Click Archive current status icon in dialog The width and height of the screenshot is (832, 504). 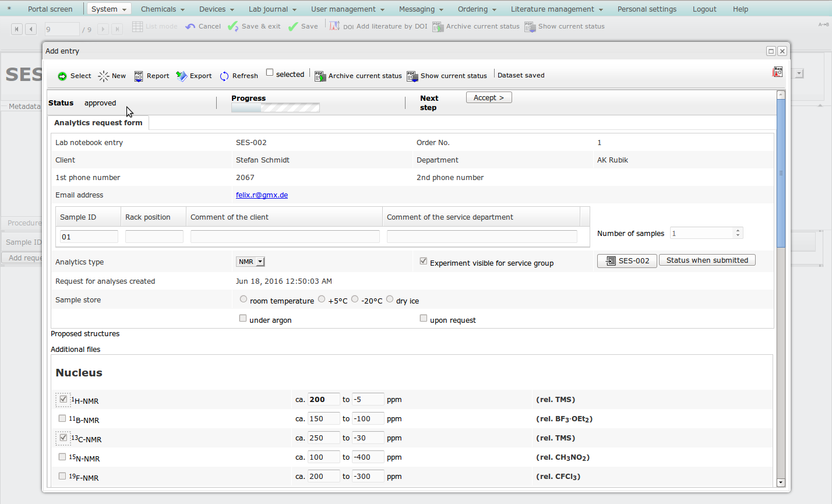tap(320, 76)
